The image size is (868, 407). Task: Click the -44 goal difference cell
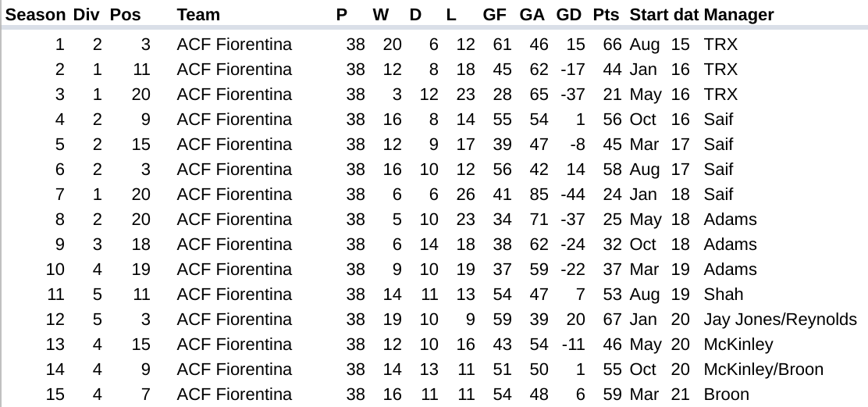pyautogui.click(x=572, y=195)
